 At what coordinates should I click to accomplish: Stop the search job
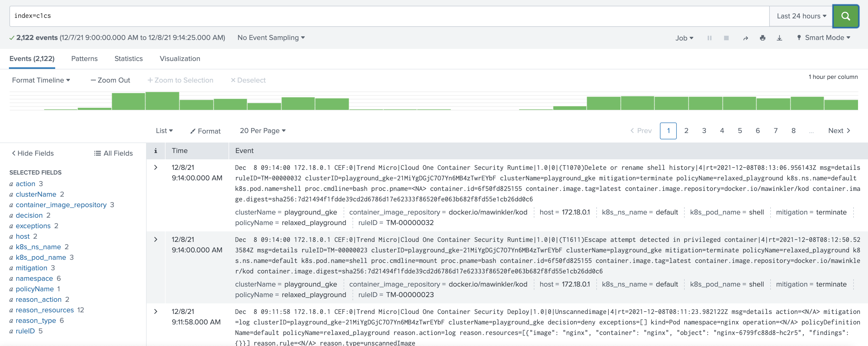(x=726, y=38)
